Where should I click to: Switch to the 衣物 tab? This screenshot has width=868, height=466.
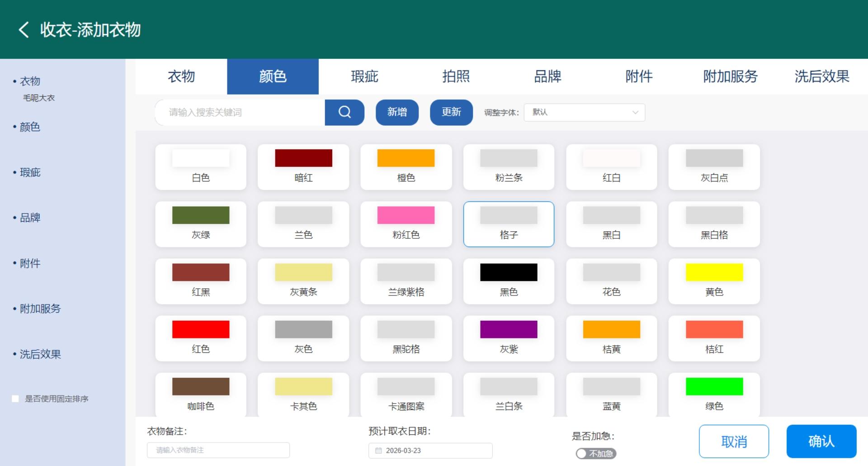[x=181, y=76]
